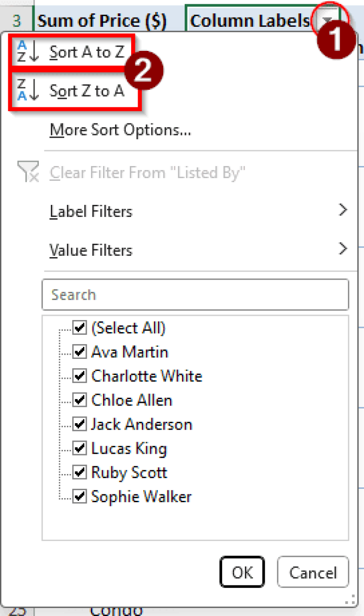Toggle the Charlotte White checkbox
Viewport: 364px width, 616px height.
(79, 376)
